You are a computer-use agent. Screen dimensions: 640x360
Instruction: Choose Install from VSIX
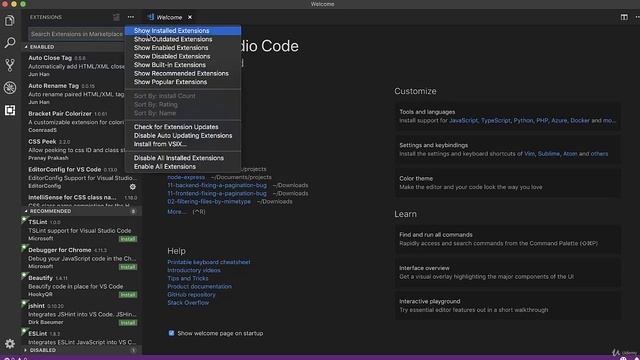click(183, 144)
